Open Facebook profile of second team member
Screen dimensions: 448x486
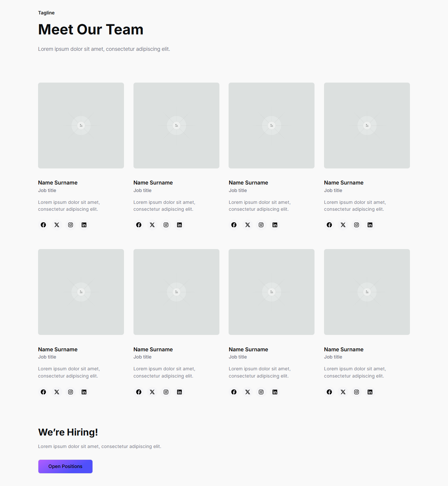point(138,225)
